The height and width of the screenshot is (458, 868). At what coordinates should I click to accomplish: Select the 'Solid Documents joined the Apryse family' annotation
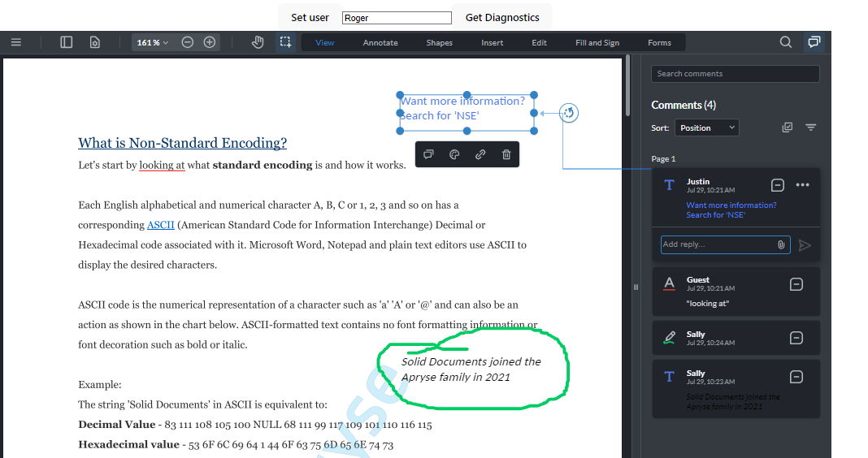[471, 369]
